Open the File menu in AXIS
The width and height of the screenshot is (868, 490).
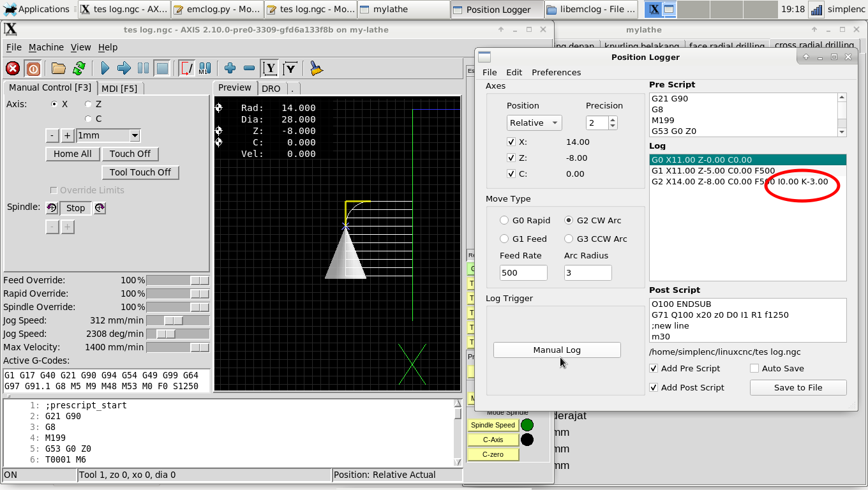pyautogui.click(x=14, y=47)
